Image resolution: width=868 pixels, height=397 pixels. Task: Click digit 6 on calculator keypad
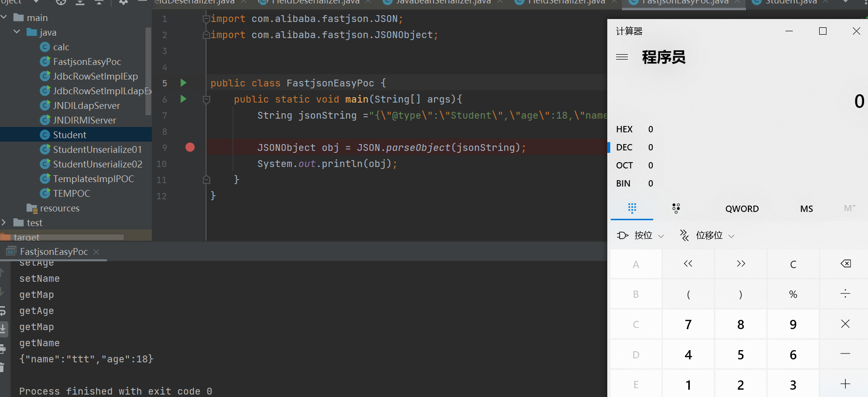[793, 355]
